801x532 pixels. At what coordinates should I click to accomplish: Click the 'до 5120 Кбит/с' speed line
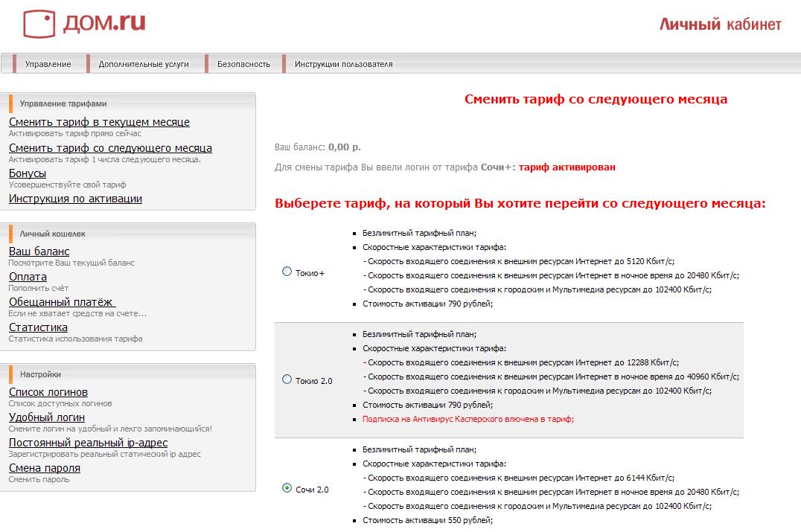(519, 261)
